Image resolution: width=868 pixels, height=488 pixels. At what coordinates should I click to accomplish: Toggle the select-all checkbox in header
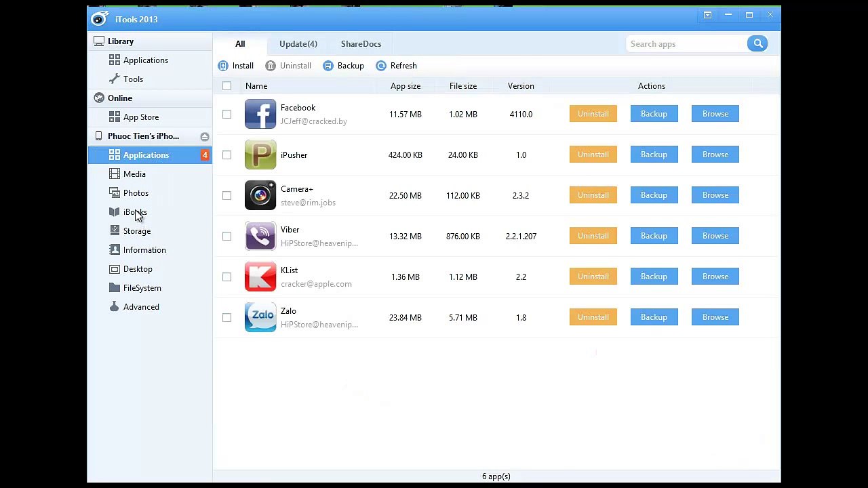(226, 86)
